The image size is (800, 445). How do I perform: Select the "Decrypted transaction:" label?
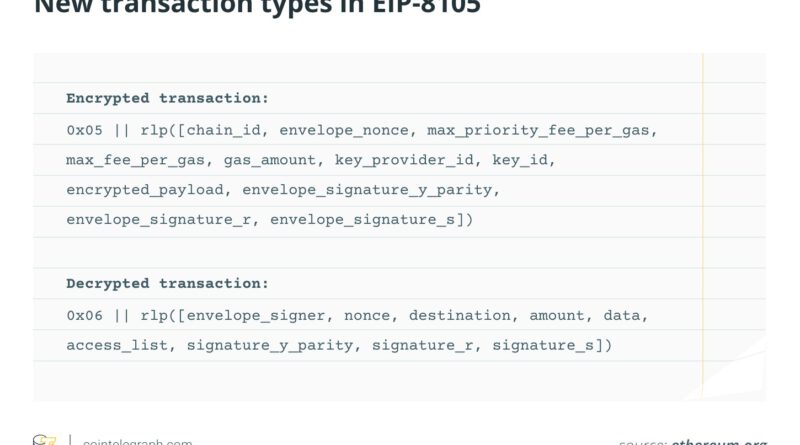pyautogui.click(x=167, y=283)
